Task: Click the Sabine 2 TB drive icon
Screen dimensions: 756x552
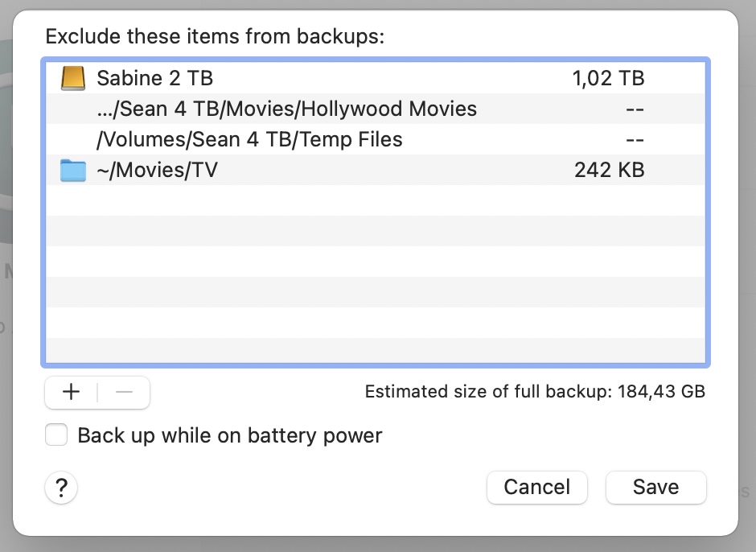Action: (72, 78)
